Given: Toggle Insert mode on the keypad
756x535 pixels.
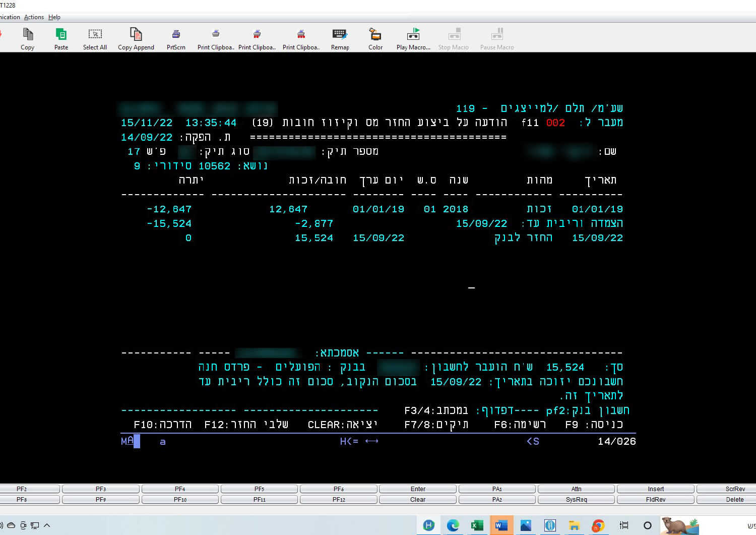Looking at the screenshot, I should (655, 489).
